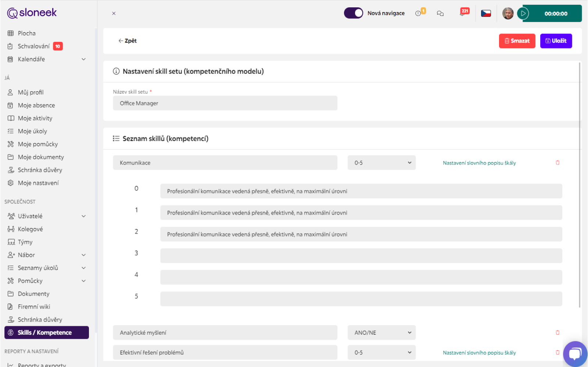Click the Název skill setu field

(225, 103)
